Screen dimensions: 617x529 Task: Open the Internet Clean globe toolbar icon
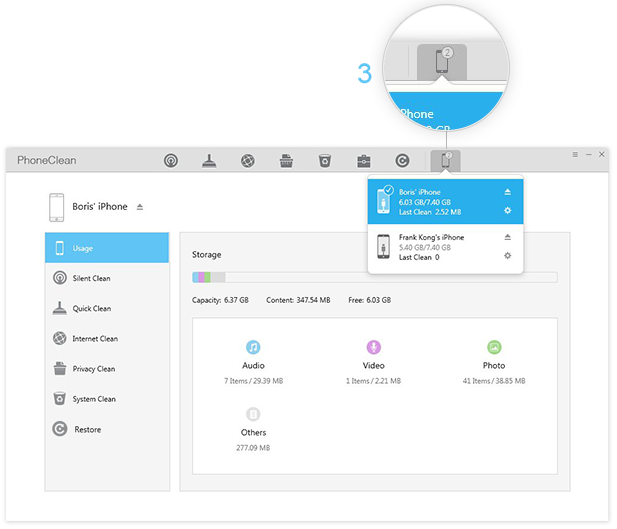click(248, 160)
